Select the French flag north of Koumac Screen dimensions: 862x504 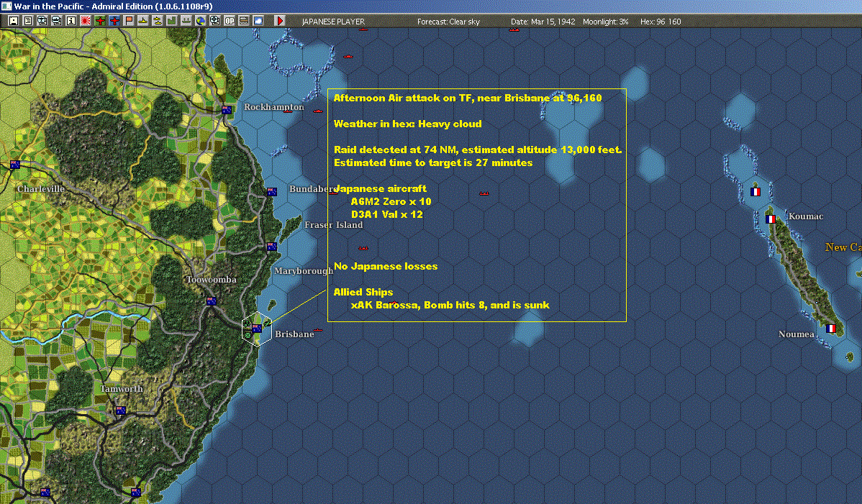coord(756,192)
